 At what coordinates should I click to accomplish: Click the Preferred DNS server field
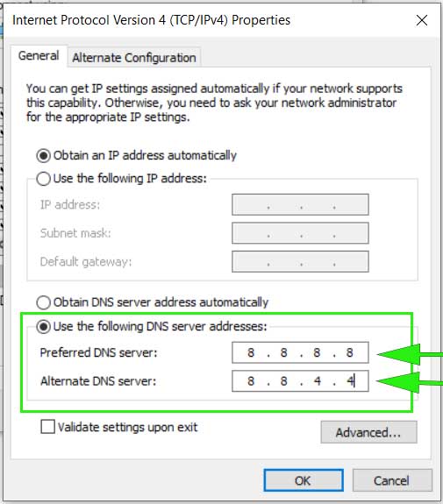coord(300,352)
